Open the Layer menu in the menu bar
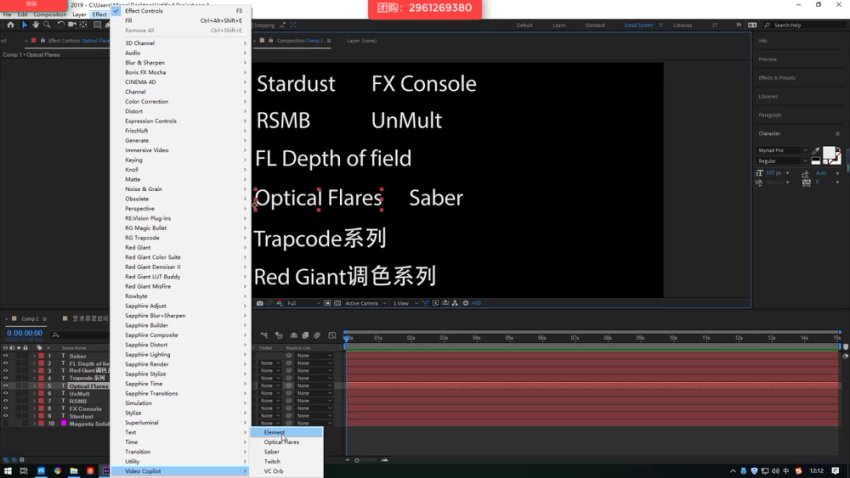 (79, 15)
